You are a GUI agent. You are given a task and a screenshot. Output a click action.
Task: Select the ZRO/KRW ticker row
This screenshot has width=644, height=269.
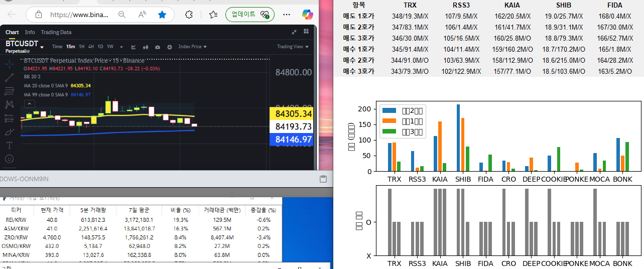tap(141, 237)
